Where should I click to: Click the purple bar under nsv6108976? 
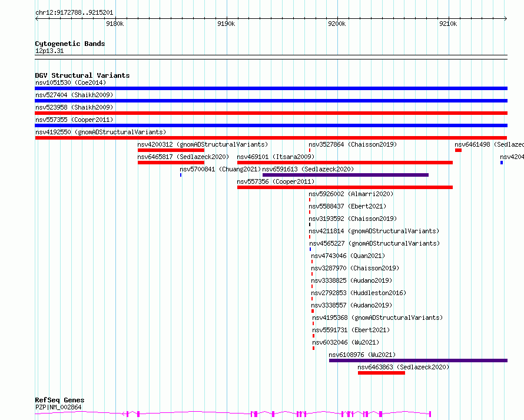coord(418,361)
